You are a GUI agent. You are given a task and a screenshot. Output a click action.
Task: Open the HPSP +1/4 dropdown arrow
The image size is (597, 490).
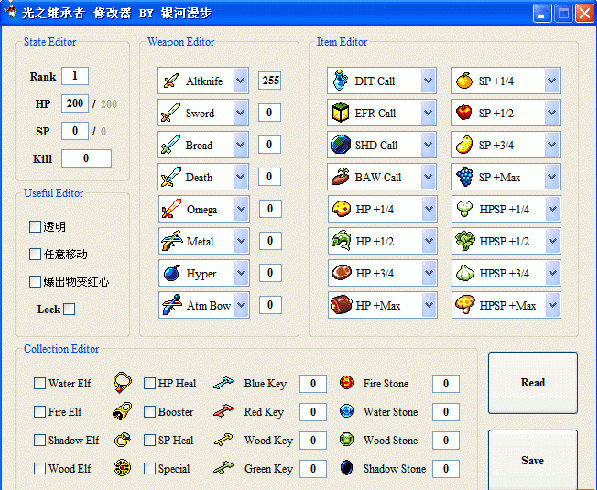553,209
